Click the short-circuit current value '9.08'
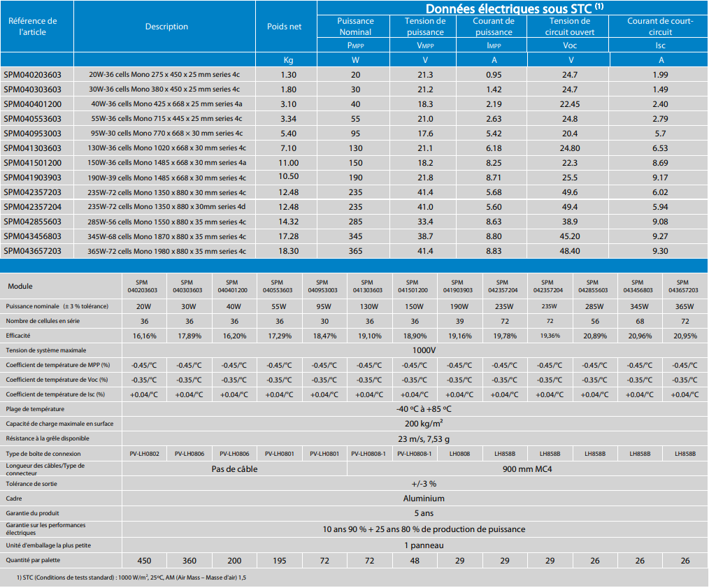Image resolution: width=709 pixels, height=588 pixels. (660, 222)
